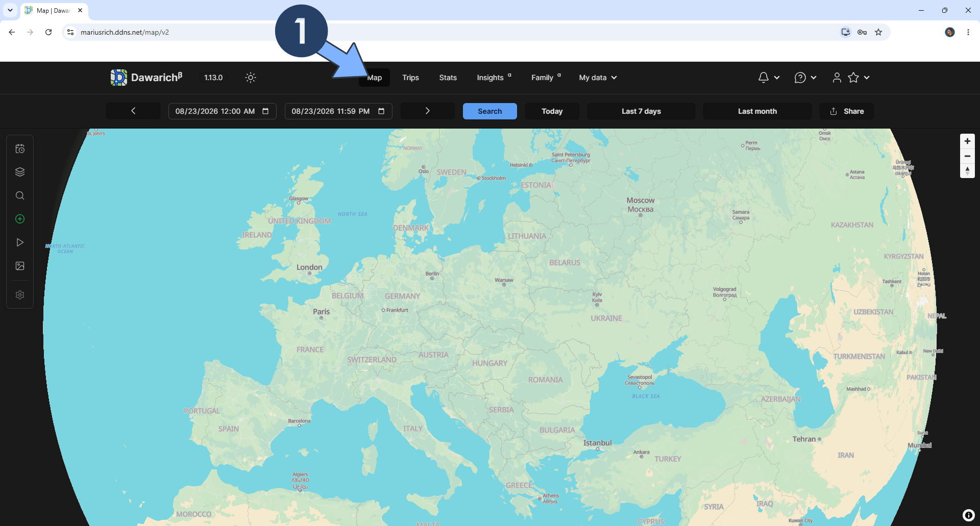This screenshot has height=526, width=980.
Task: Reload the page in the browser
Action: click(48, 32)
